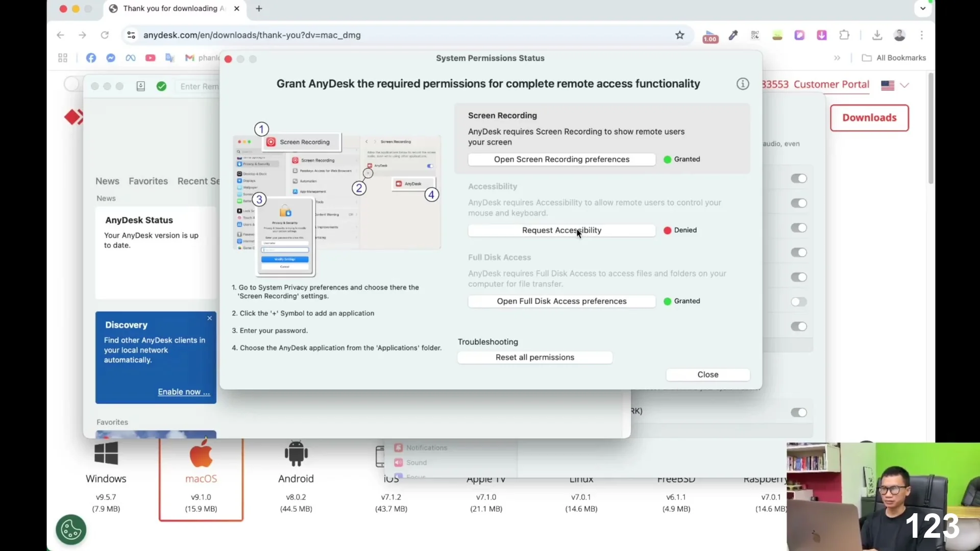The image size is (980, 551).
Task: Toggle the fourth switch in settings list
Action: click(x=799, y=253)
